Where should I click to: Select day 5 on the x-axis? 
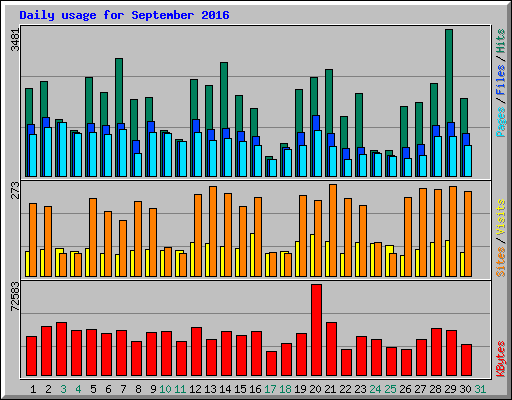tap(93, 389)
